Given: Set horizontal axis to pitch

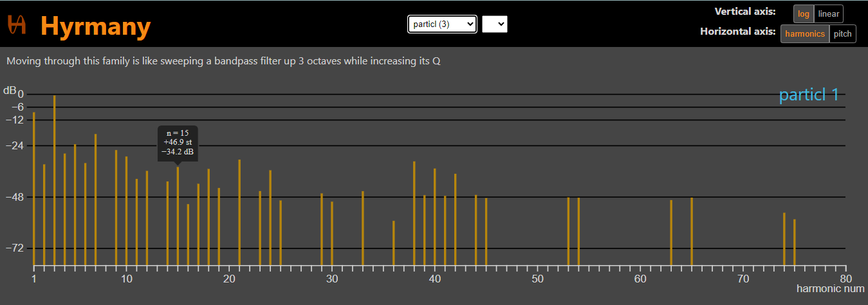Looking at the screenshot, I should [x=842, y=34].
